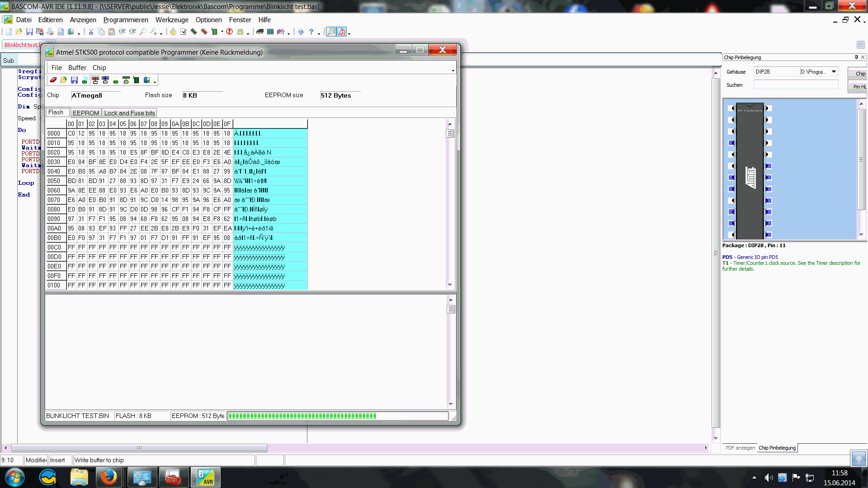The height and width of the screenshot is (488, 868).
Task: Click the save buffer floppy icon in programmer
Action: (x=74, y=80)
